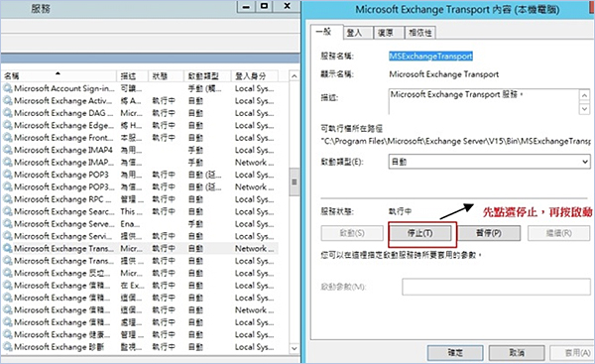
Task: Click the gear icon for Microsoft Exchange Activ...
Action: coord(8,101)
